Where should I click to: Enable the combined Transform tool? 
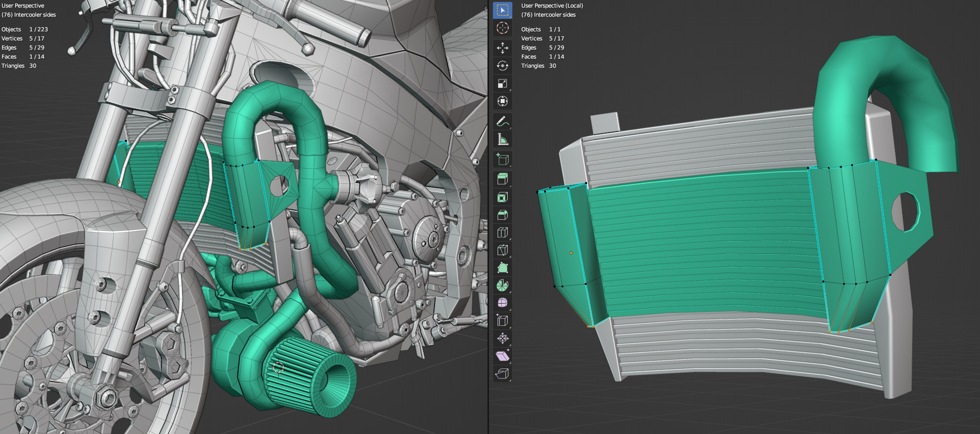coord(502,101)
